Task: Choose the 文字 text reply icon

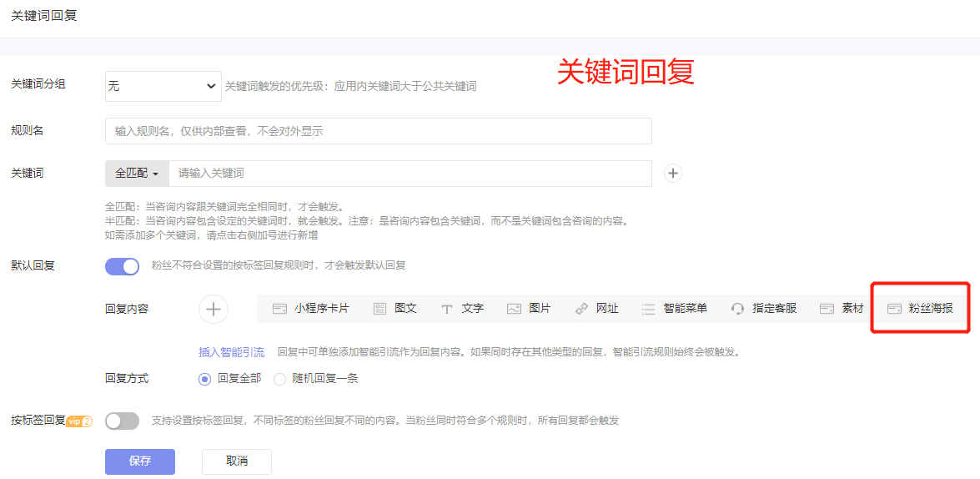Action: [x=447, y=309]
